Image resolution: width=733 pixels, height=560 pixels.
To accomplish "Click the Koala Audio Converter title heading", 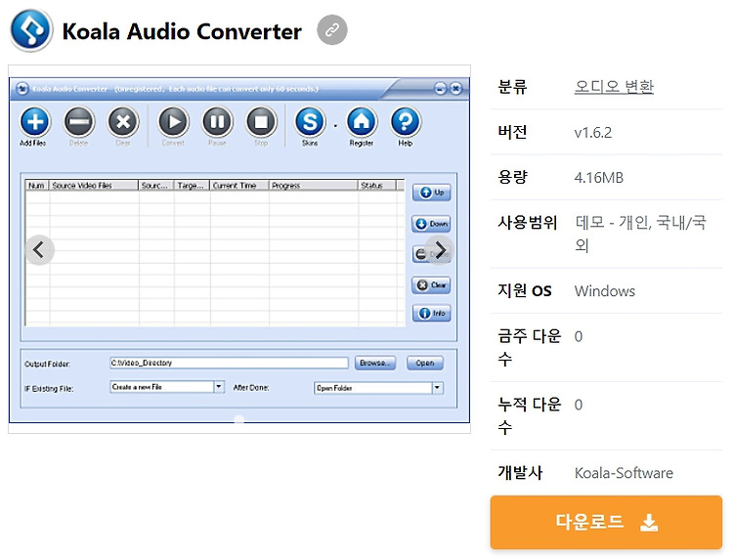I will (x=182, y=31).
